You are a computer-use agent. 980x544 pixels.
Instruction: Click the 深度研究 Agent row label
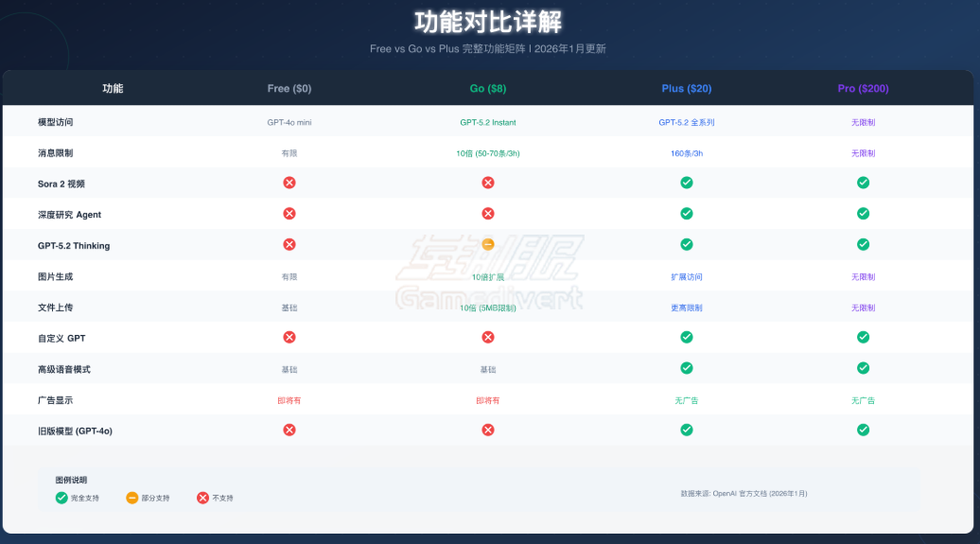click(x=69, y=215)
